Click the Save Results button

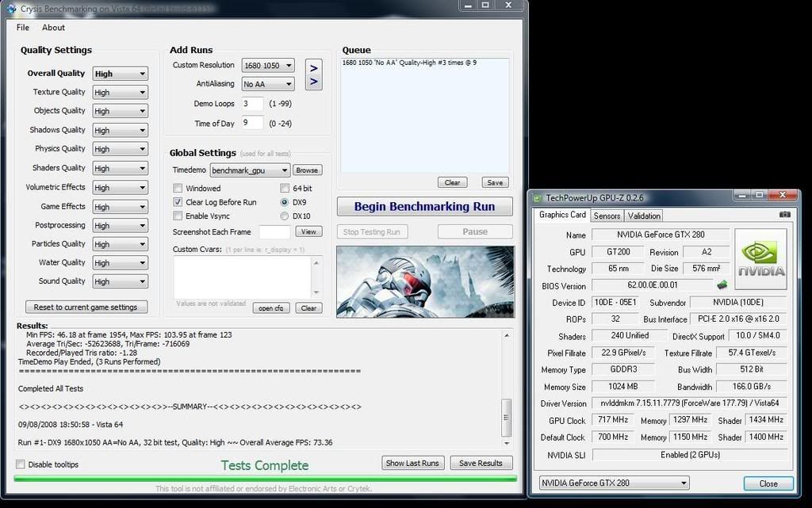(x=481, y=463)
